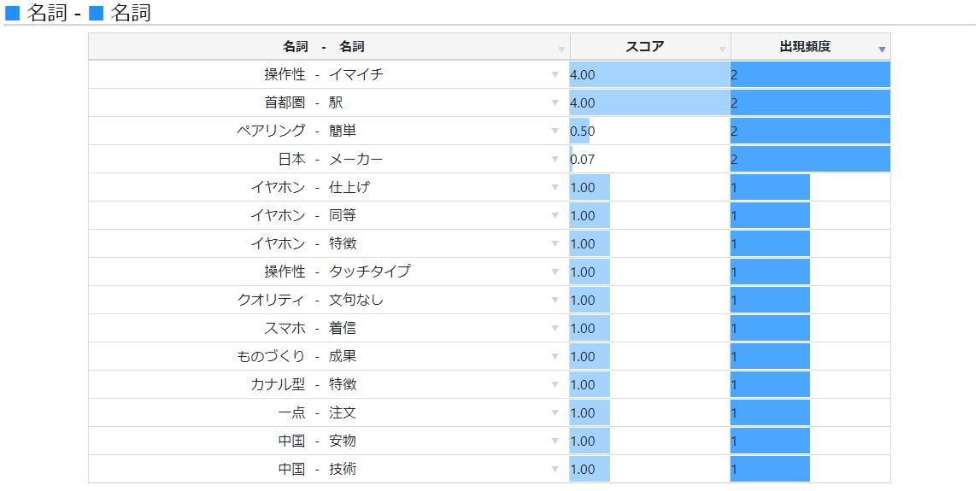The height and width of the screenshot is (491, 980).
Task: Click arrow beside イヤホン - 仕上げ
Action: pos(555,188)
